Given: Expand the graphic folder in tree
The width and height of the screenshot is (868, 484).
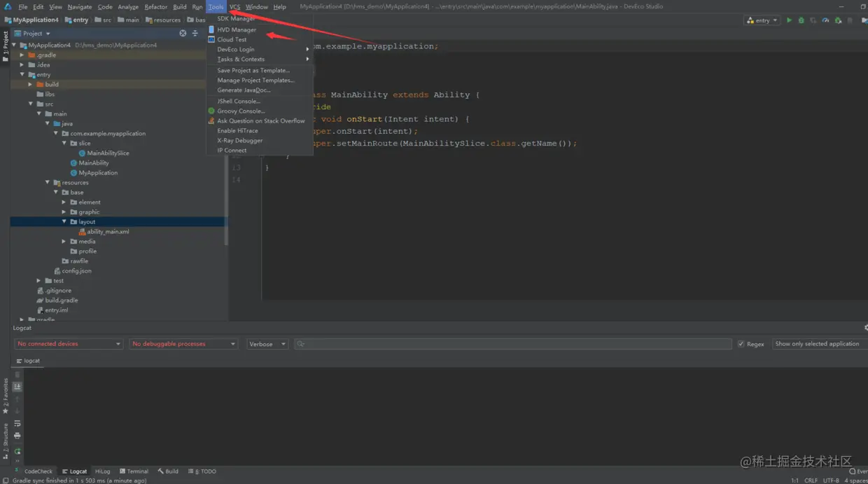Looking at the screenshot, I should (64, 212).
